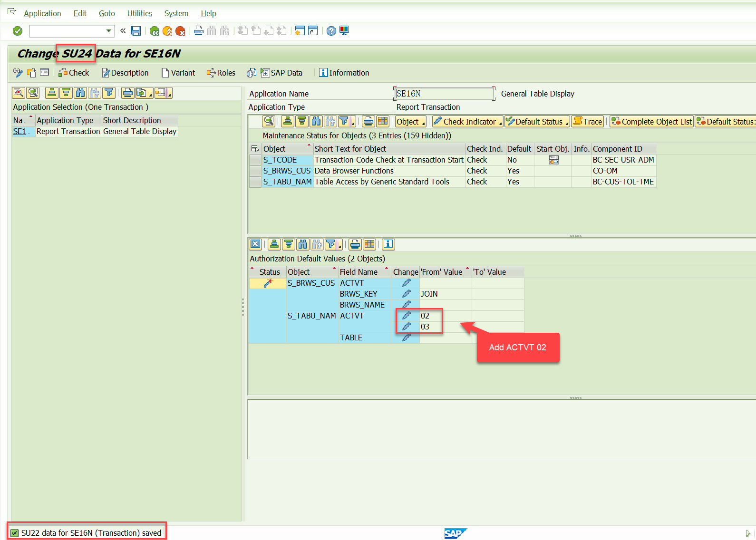Click Sort Ascending in application selection toolbar
Screen dimensions: 756x540
click(x=52, y=93)
